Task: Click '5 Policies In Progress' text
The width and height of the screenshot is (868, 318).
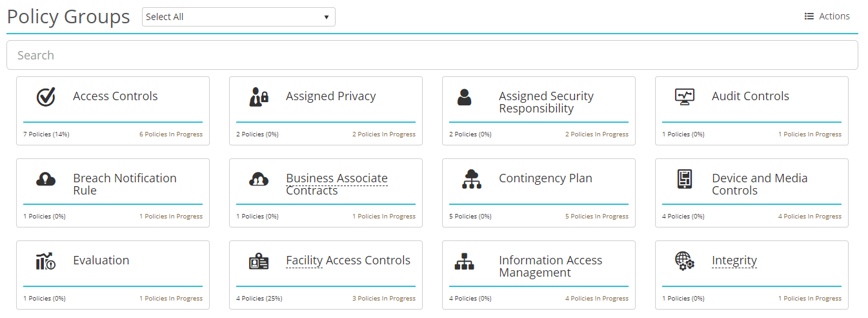Action: [x=597, y=217]
